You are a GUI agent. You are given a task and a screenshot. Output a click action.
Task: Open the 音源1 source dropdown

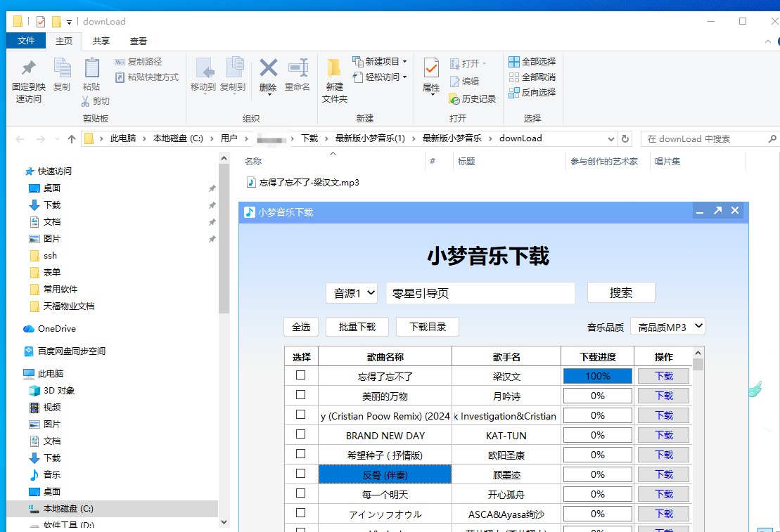pyautogui.click(x=352, y=293)
